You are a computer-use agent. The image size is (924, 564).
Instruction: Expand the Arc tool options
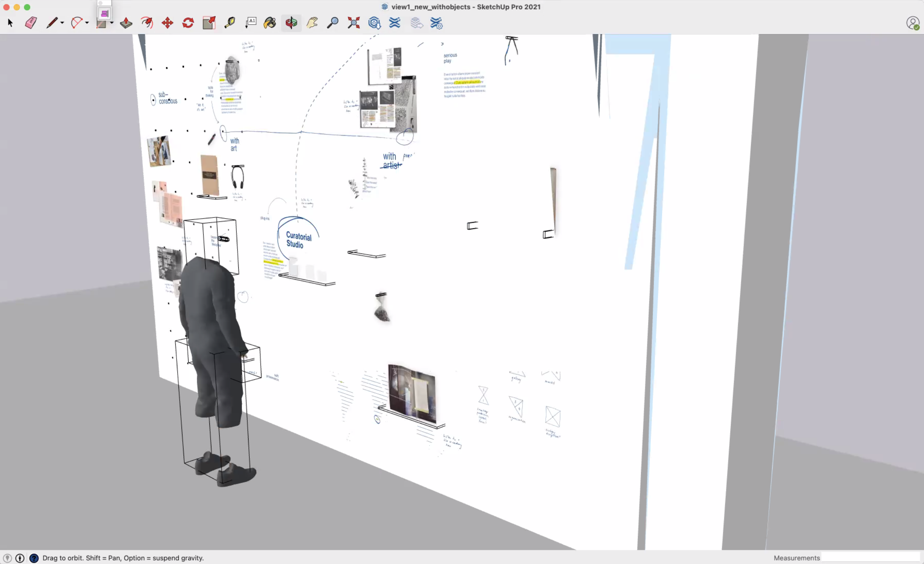87,23
